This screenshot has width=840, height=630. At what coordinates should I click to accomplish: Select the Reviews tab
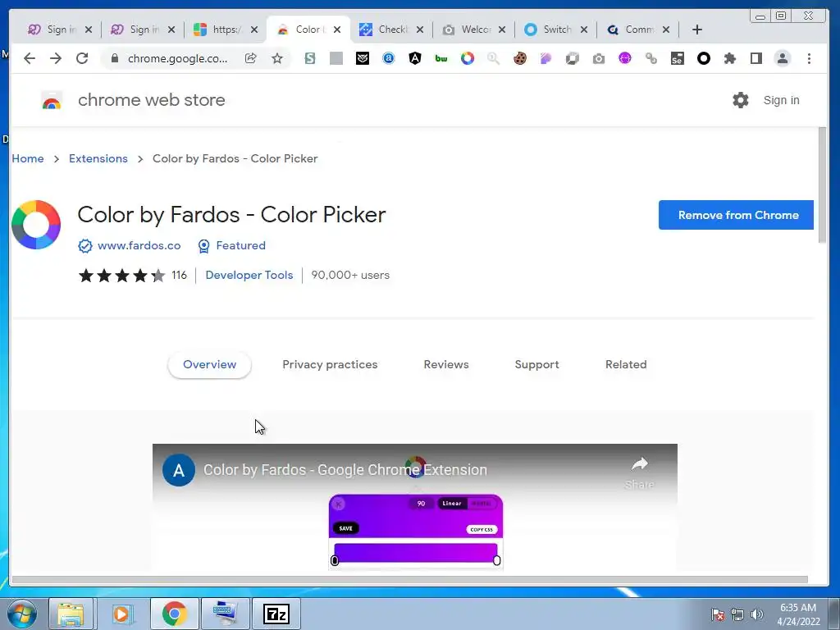[x=446, y=365]
